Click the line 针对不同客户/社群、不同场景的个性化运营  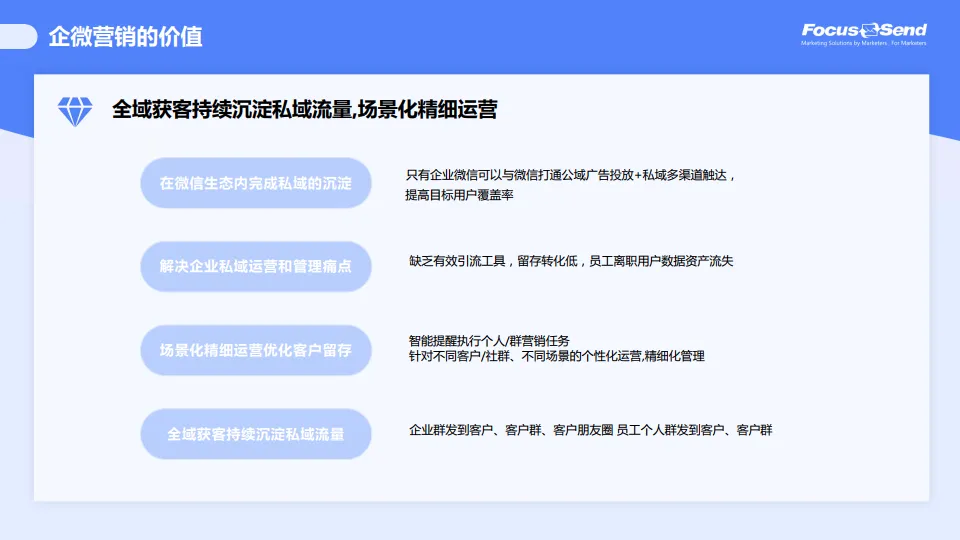[525, 356]
